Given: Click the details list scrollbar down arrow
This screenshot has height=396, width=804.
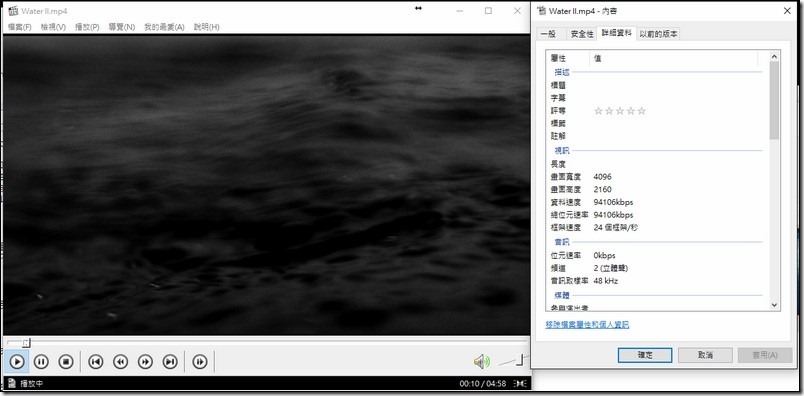Looking at the screenshot, I should point(774,305).
